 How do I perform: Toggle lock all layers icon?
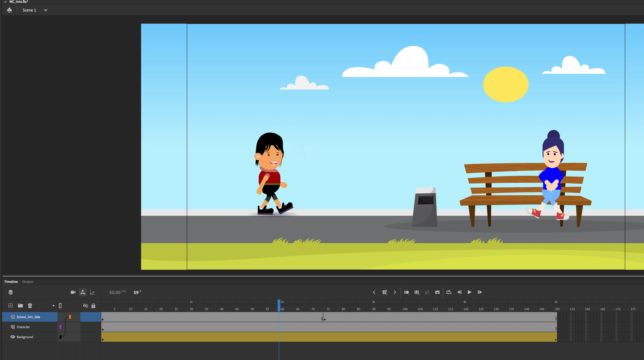pos(93,306)
